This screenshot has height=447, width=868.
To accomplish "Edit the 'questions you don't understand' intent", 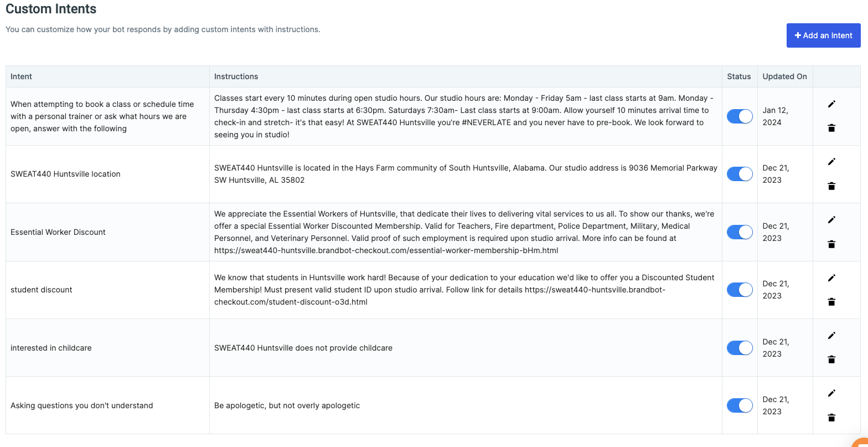I will tap(831, 393).
